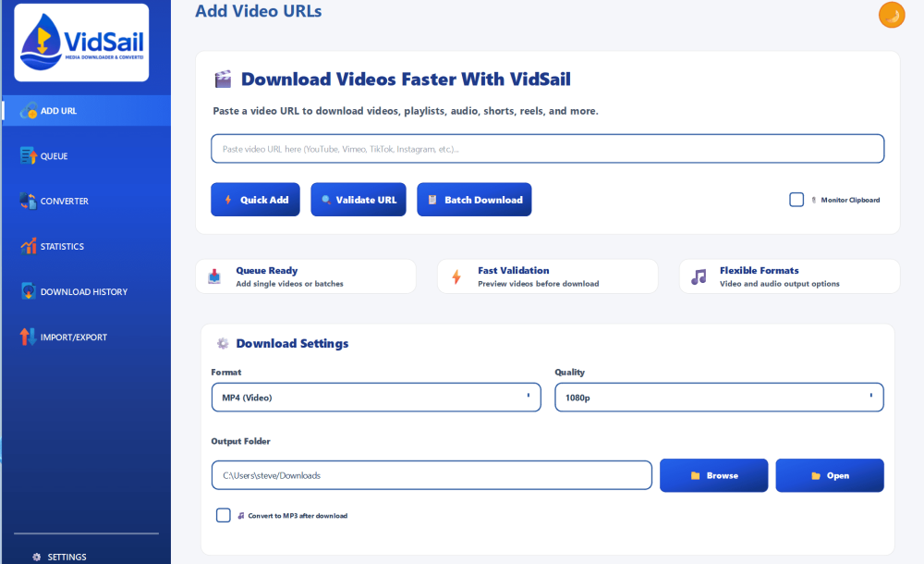Image resolution: width=924 pixels, height=564 pixels.
Task: Open the output folder
Action: click(x=830, y=475)
